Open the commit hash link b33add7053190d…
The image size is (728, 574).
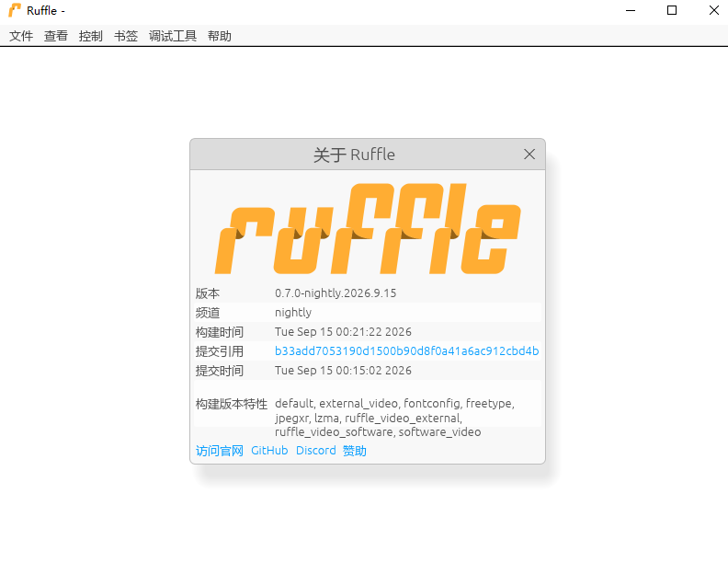[x=406, y=350]
